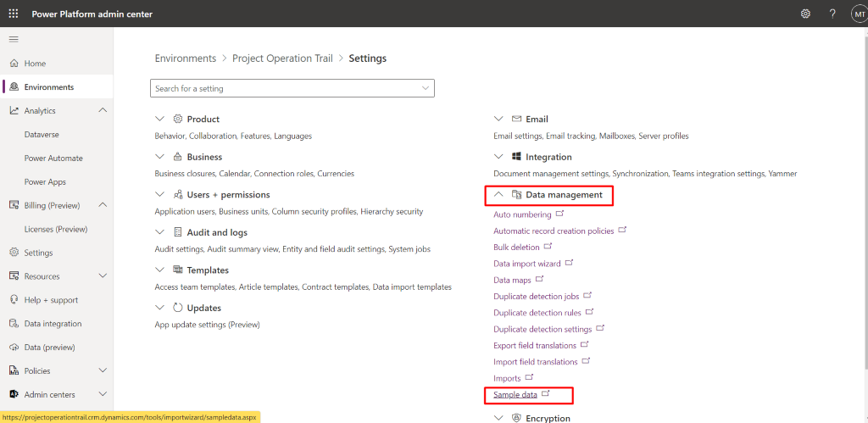Viewport: 868px width, 423px height.
Task: Expand the Product section chevron
Action: (160, 119)
